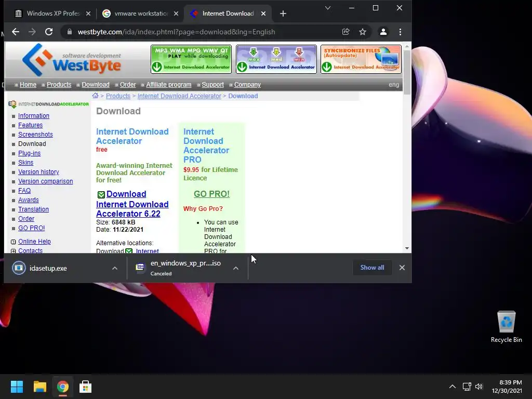Open Contacts sidebar link

click(30, 251)
